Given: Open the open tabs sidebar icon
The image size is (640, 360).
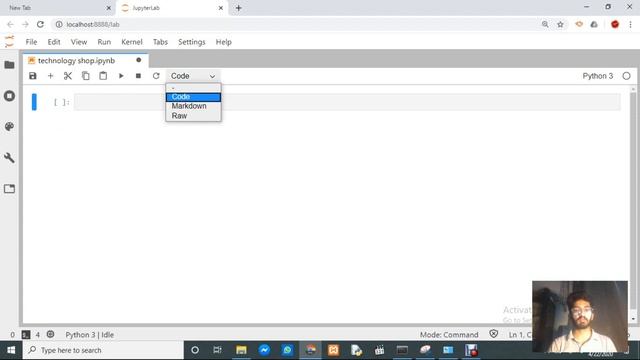Looking at the screenshot, I should click(x=9, y=189).
